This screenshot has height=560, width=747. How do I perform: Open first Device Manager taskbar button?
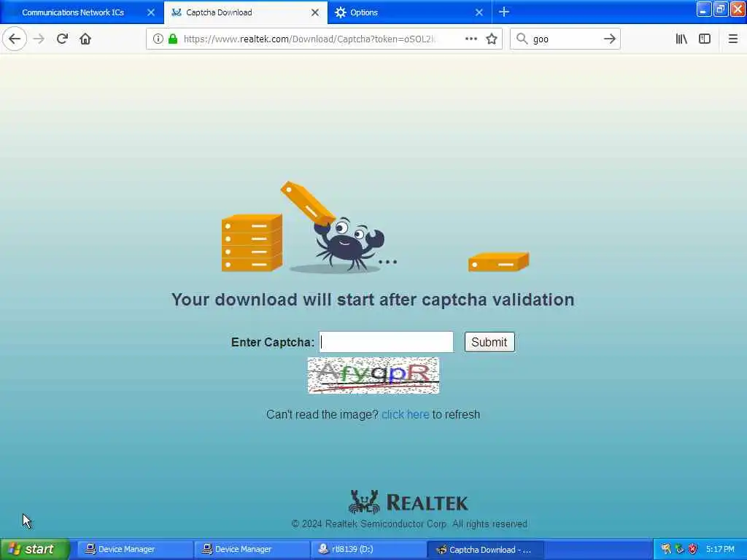tap(135, 549)
